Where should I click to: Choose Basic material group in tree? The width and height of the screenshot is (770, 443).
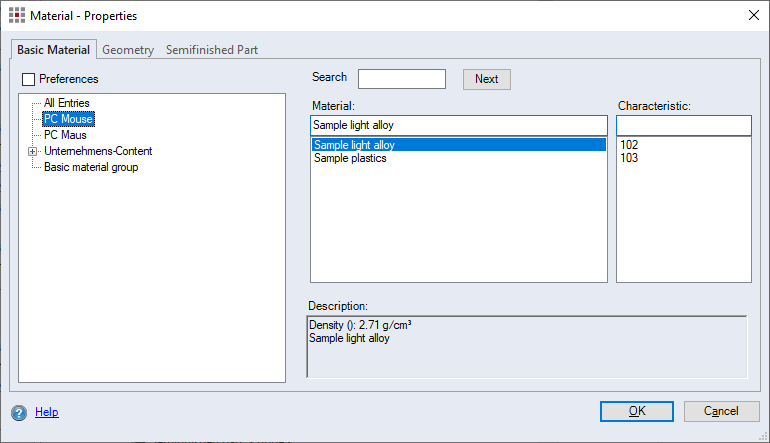[x=91, y=167]
